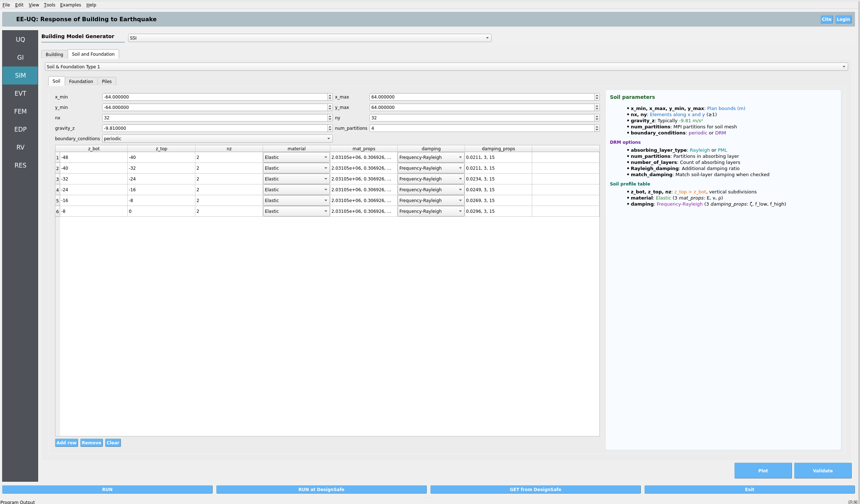The height and width of the screenshot is (504, 860).
Task: Expand the boundary_conditions periodic dropdown
Action: coord(217,139)
